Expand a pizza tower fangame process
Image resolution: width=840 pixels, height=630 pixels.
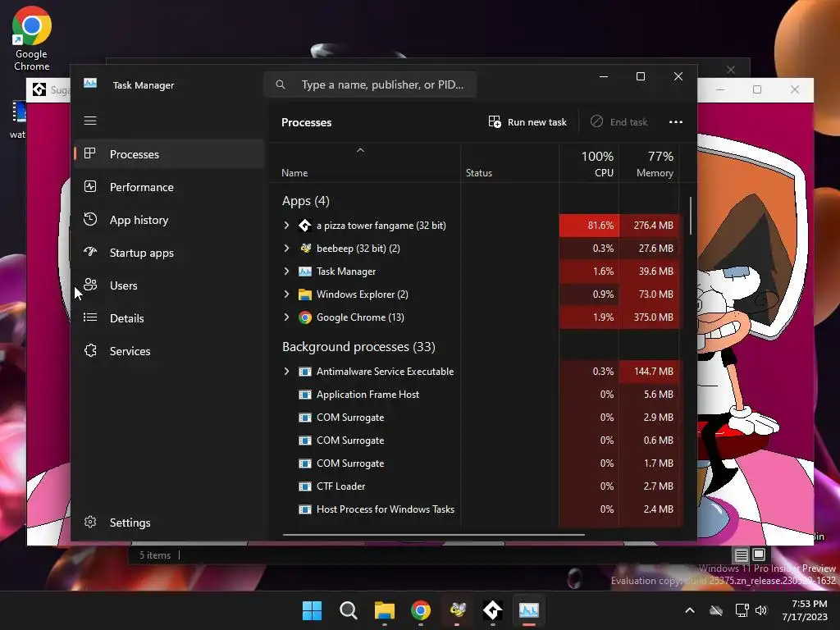(x=286, y=226)
